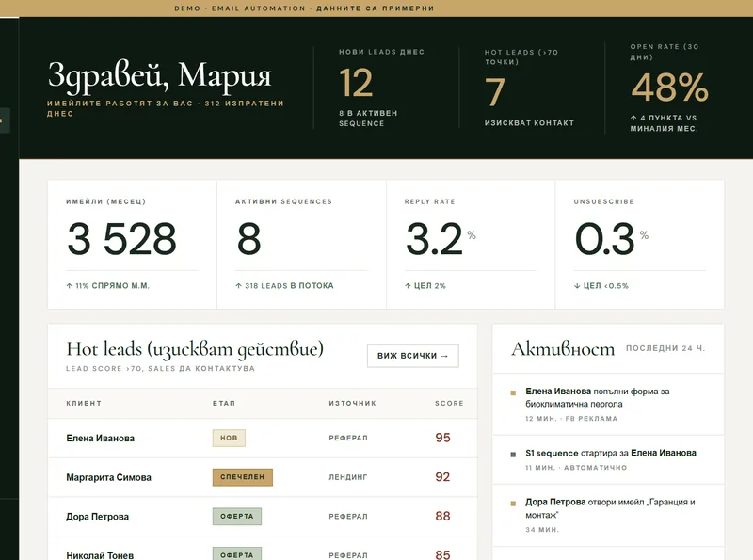Open activity: S1 sequence стартира

608,459
